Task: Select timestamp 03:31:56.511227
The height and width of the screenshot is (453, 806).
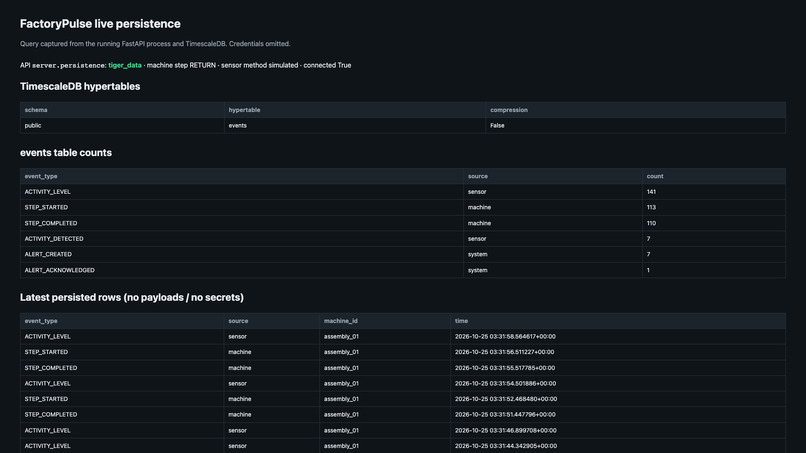Action: (504, 352)
